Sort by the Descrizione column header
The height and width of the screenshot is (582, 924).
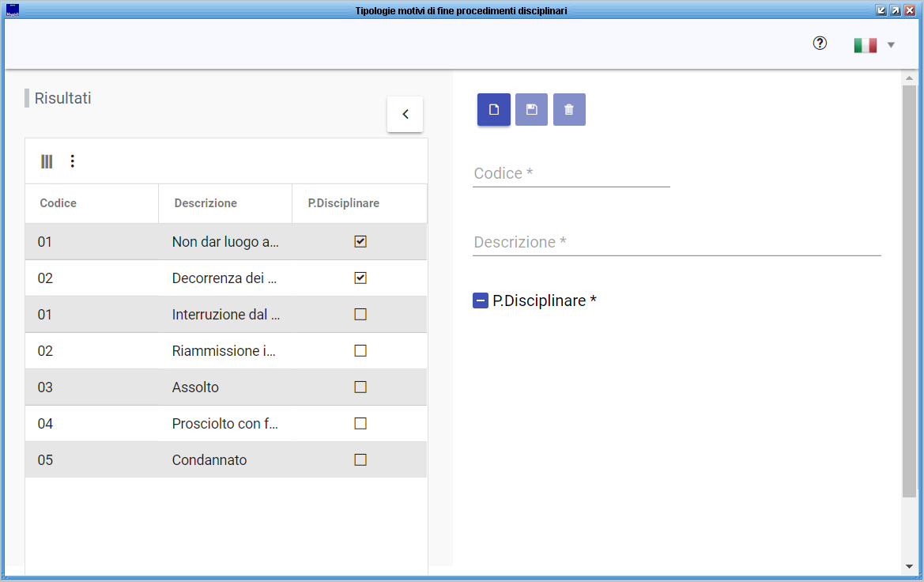(206, 203)
